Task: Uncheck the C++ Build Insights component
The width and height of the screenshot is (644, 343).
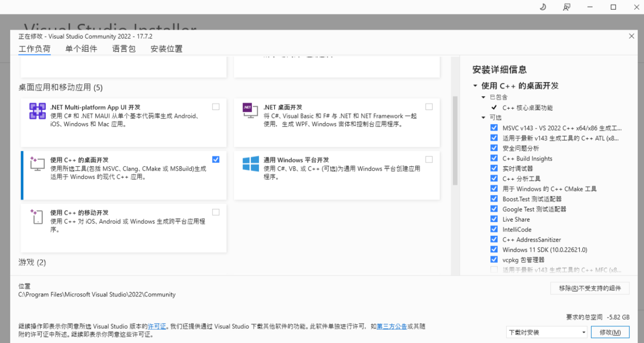Action: tap(494, 158)
